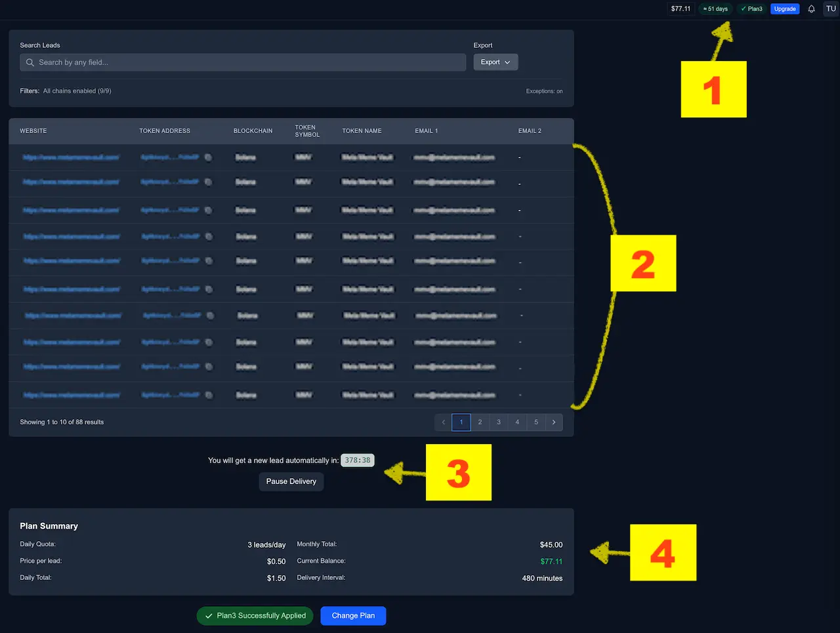Go to next page with the right chevron
Image resolution: width=840 pixels, height=633 pixels.
click(554, 422)
